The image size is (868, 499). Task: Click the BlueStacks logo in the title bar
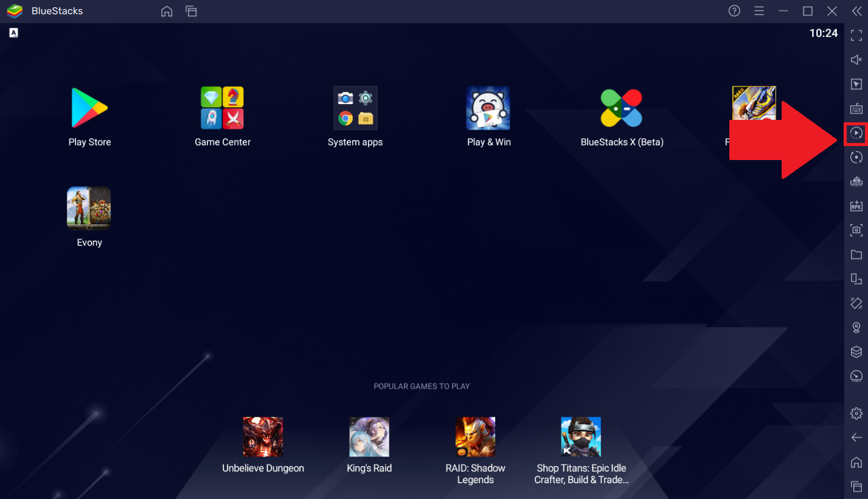(x=15, y=11)
